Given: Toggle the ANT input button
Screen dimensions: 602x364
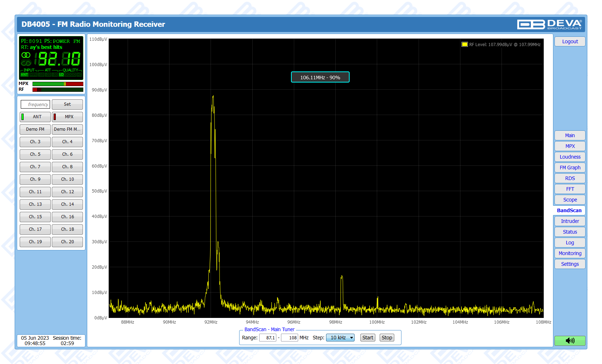Looking at the screenshot, I should 35,117.
